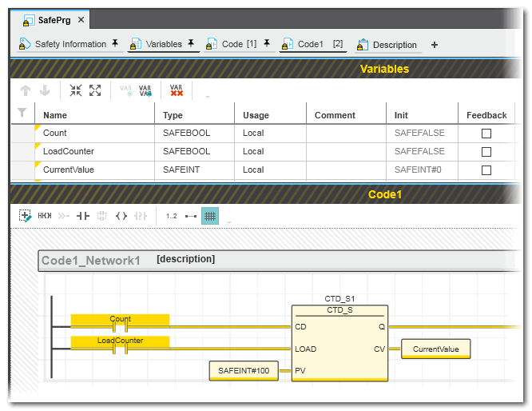532x411 pixels.
Task: Select the CurrentValue output variable box
Action: pos(435,349)
